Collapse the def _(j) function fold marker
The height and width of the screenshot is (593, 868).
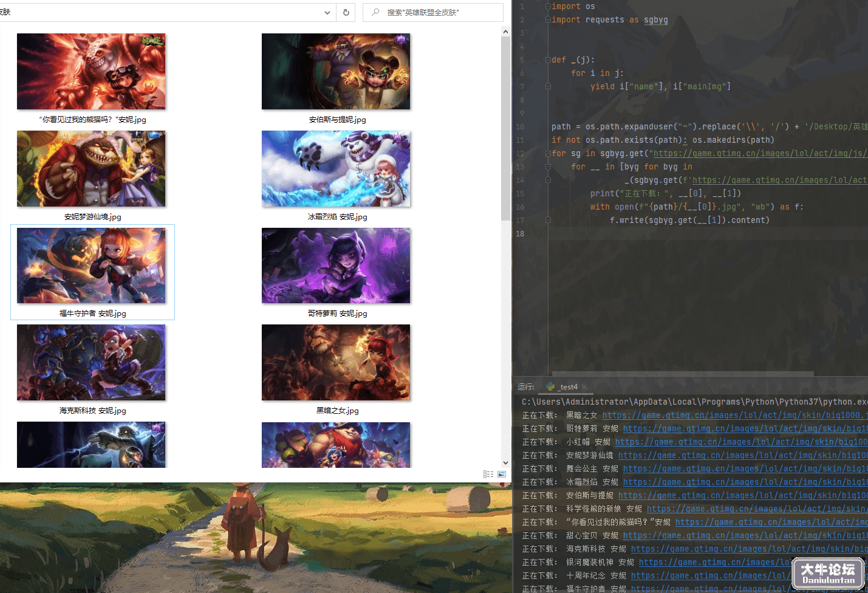point(548,60)
